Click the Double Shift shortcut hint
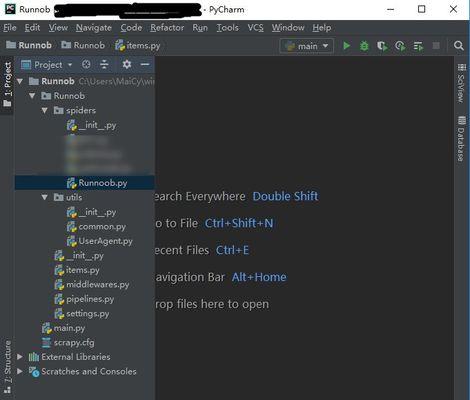The height and width of the screenshot is (400, 470). click(x=285, y=196)
